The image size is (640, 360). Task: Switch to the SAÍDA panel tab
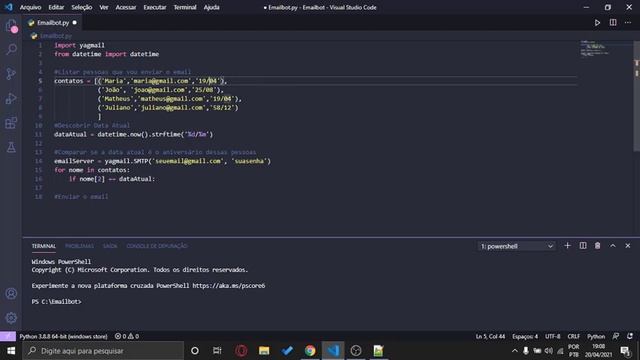[110, 246]
